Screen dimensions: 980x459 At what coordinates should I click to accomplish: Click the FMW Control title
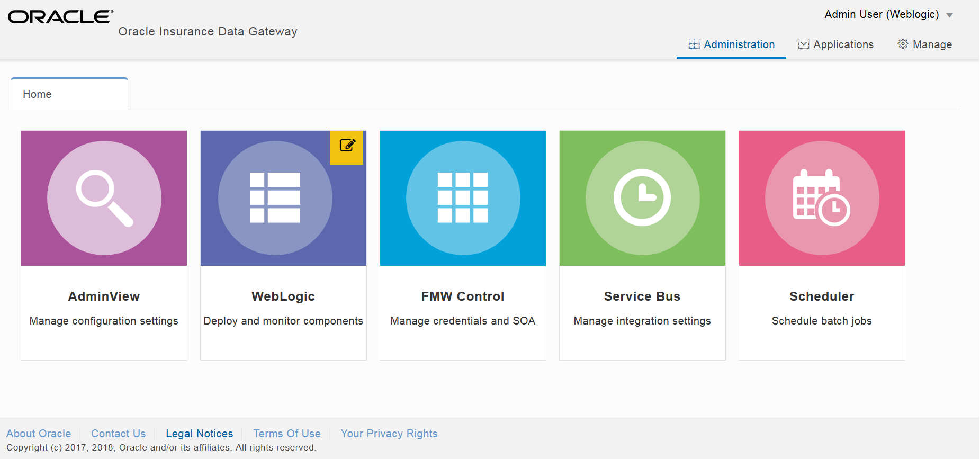pos(463,296)
